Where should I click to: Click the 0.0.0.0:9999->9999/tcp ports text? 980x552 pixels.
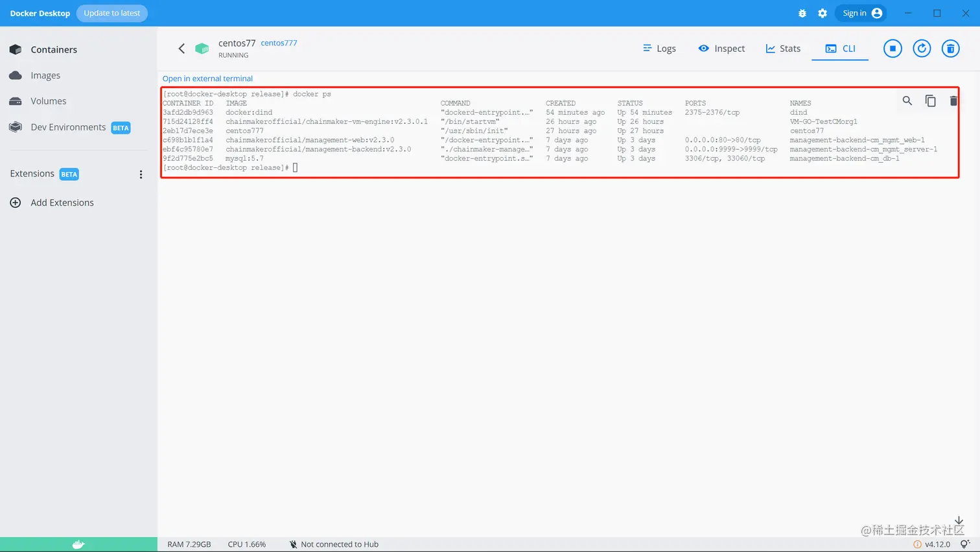pyautogui.click(x=731, y=149)
